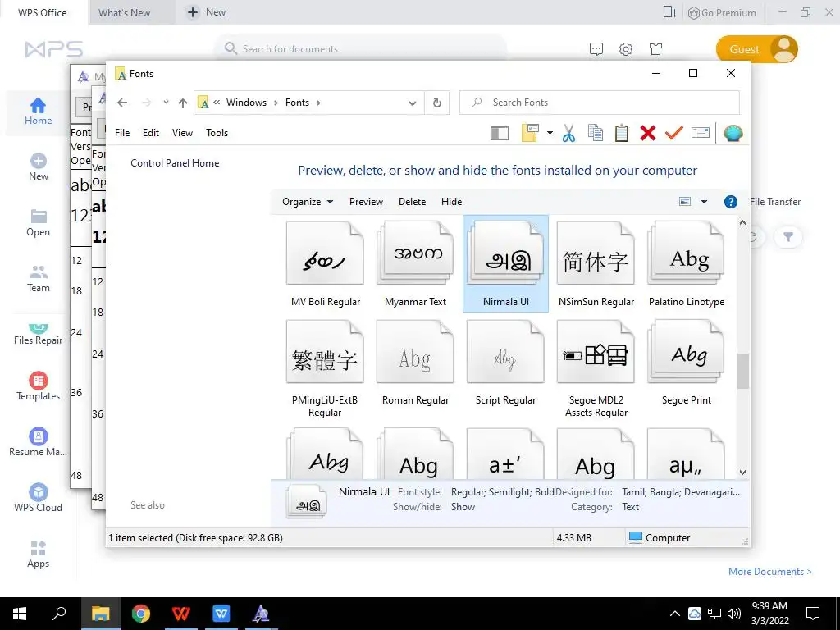Open the File menu in Fonts window
This screenshot has height=630, width=840.
[122, 133]
